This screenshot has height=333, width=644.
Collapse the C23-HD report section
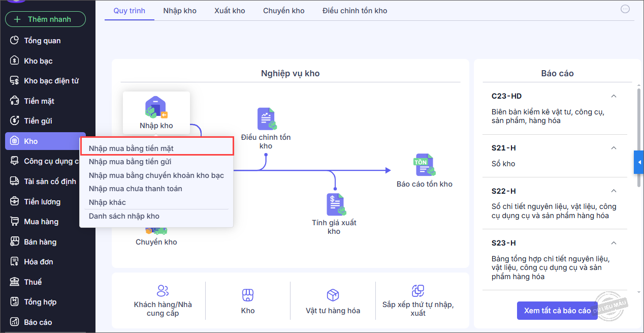pos(614,96)
